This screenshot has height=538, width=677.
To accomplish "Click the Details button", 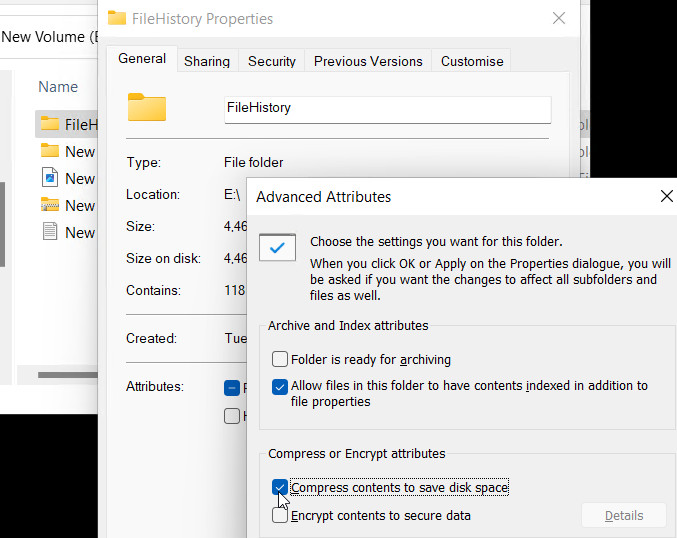I will (x=624, y=516).
